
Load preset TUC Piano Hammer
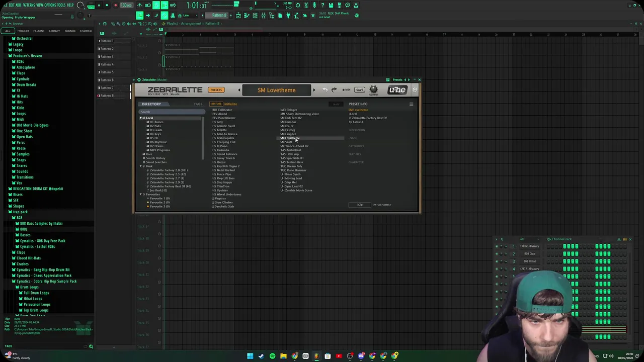(x=293, y=170)
